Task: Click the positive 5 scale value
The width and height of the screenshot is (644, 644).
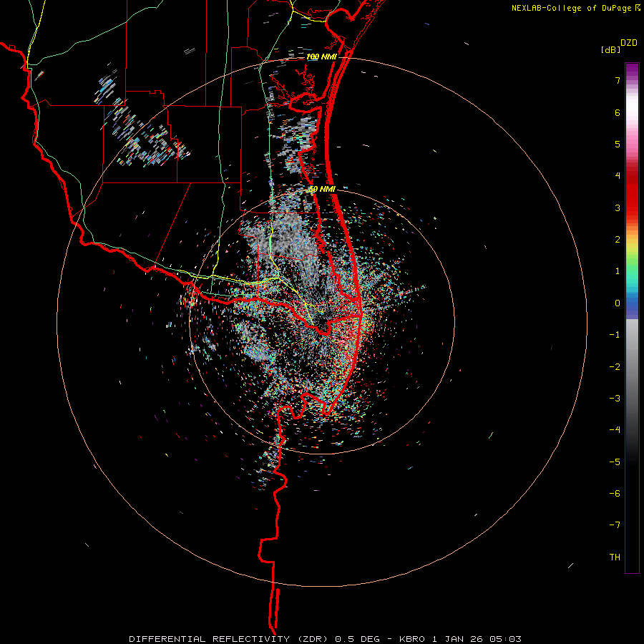Action: tap(618, 144)
